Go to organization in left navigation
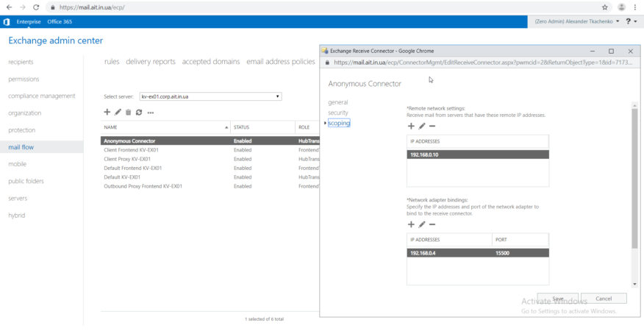This screenshot has width=644, height=331. point(25,113)
